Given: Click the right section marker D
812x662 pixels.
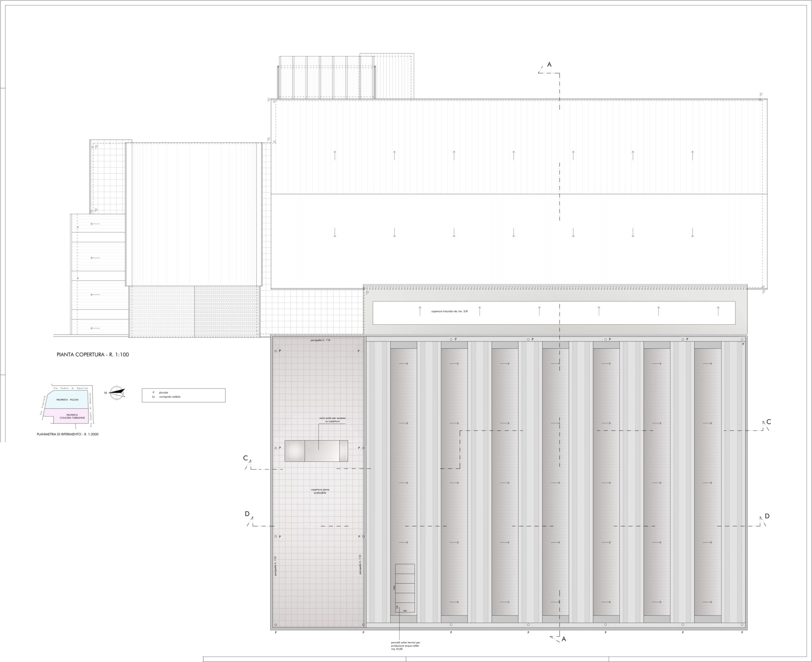Looking at the screenshot, I should pos(767,516).
